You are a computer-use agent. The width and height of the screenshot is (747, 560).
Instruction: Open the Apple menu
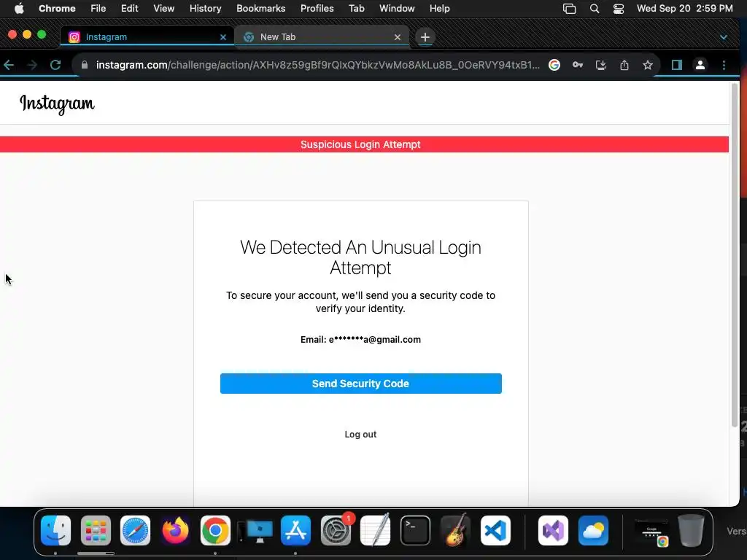(x=19, y=9)
